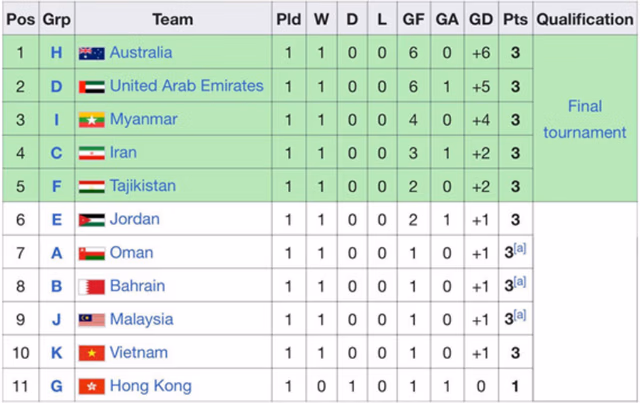Click footnote [a] beside Malaysia's points
Screen dimensions: 640x403
(x=520, y=315)
